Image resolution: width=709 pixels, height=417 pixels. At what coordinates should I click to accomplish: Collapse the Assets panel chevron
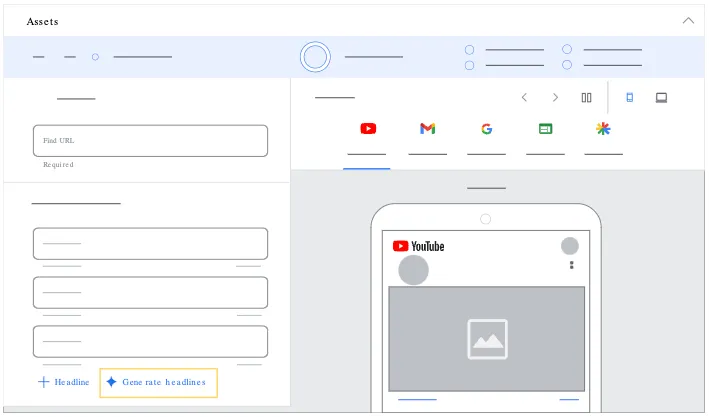point(688,21)
